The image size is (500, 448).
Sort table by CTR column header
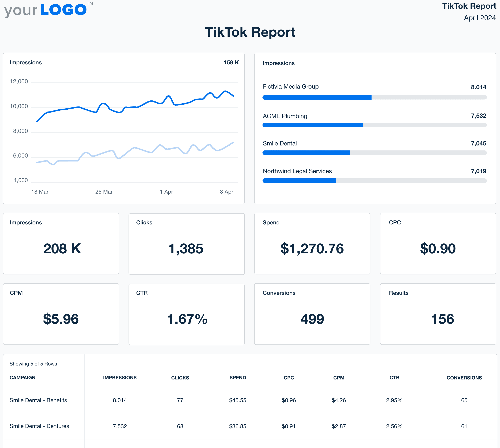point(394,378)
